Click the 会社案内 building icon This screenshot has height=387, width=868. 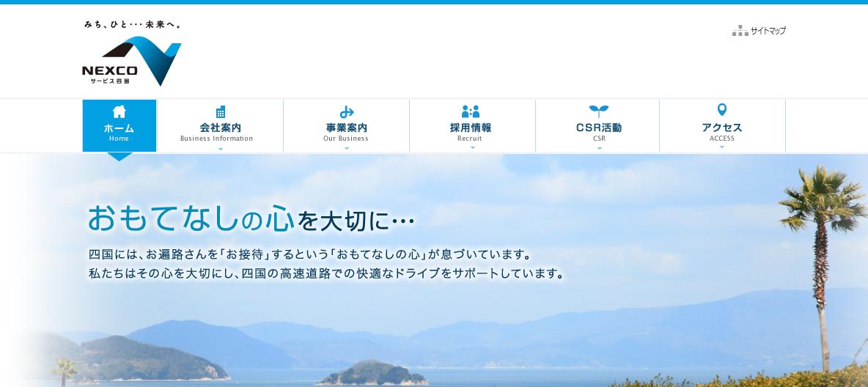(221, 112)
